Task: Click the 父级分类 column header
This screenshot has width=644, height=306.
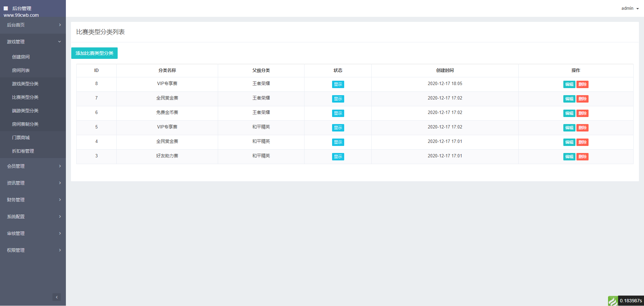Action: pyautogui.click(x=261, y=70)
